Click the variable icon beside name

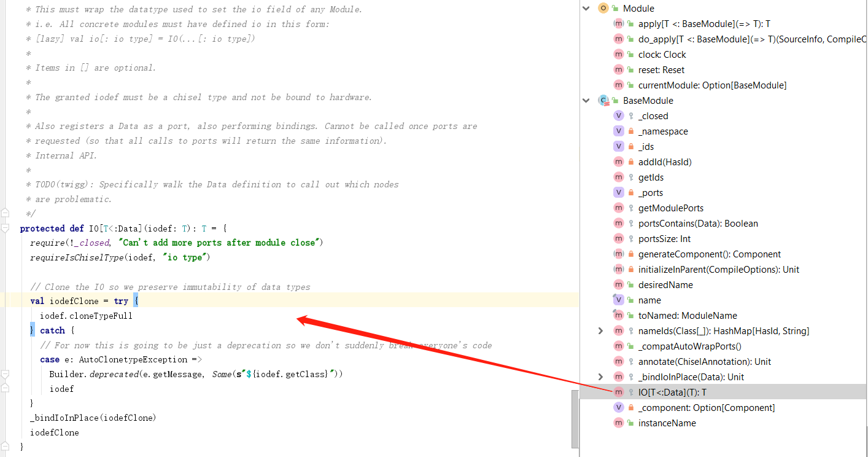[618, 300]
